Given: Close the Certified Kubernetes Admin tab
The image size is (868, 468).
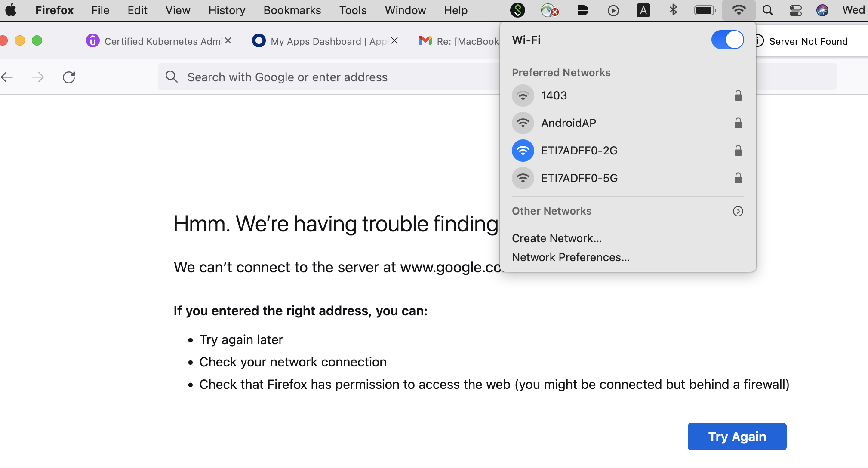Looking at the screenshot, I should click(228, 40).
